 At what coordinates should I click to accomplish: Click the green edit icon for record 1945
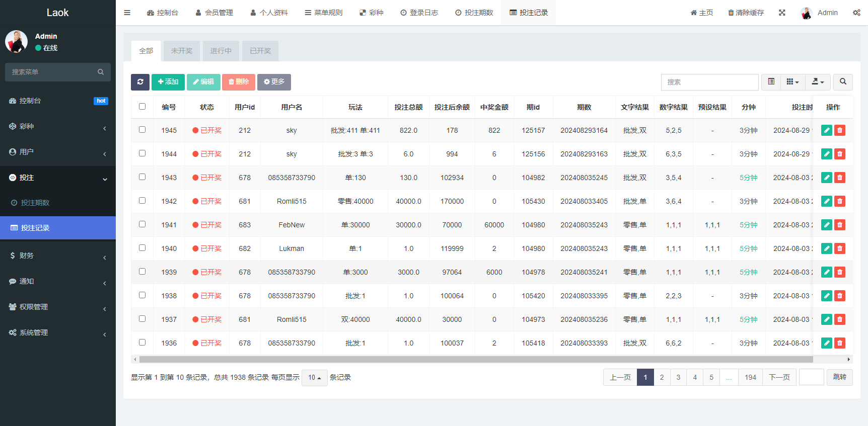826,130
